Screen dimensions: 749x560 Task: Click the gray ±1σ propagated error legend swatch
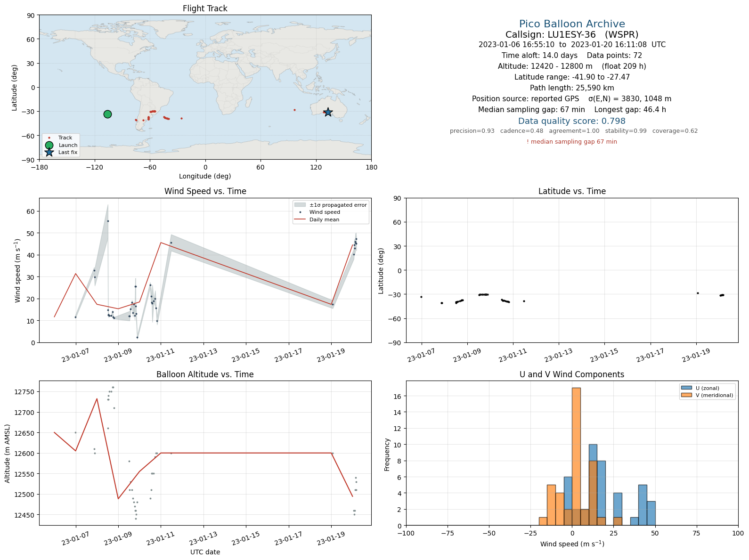(300, 205)
